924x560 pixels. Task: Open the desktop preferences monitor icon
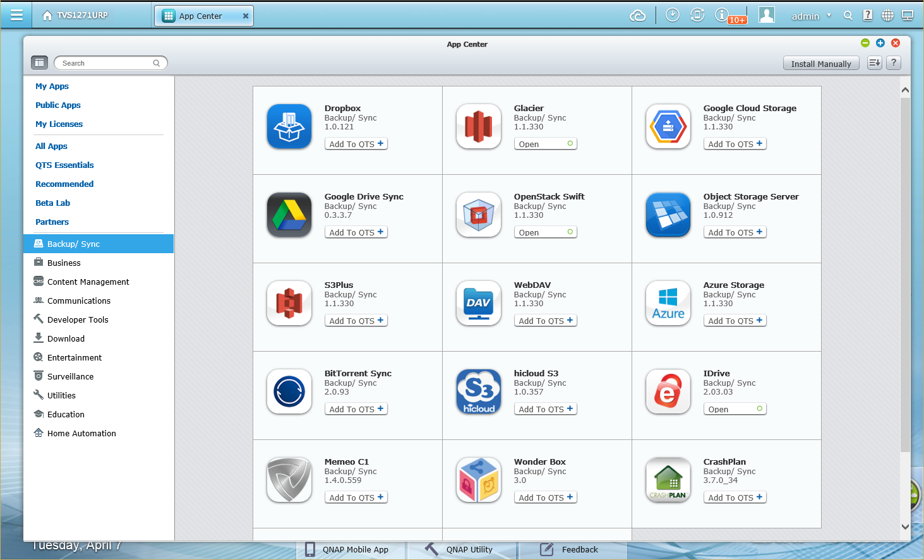pos(908,15)
